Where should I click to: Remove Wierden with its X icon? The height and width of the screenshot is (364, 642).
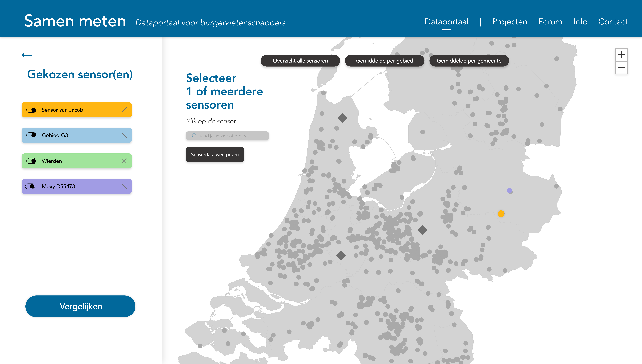(x=124, y=161)
